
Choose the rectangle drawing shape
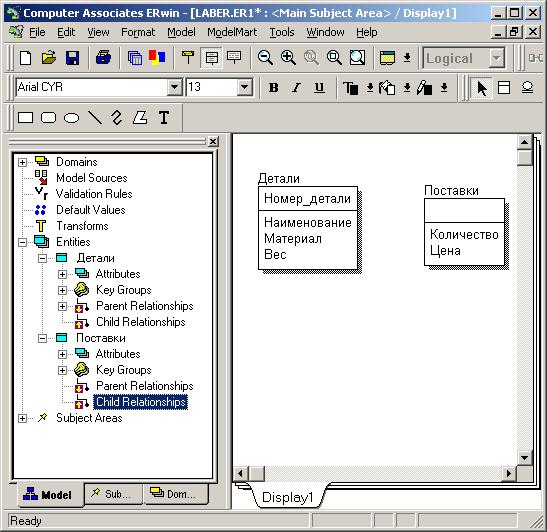point(25,118)
